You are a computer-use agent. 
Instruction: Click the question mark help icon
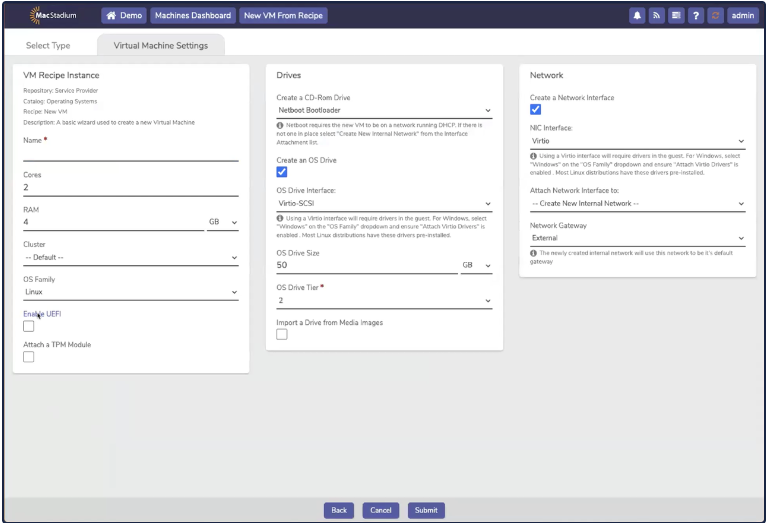click(696, 16)
